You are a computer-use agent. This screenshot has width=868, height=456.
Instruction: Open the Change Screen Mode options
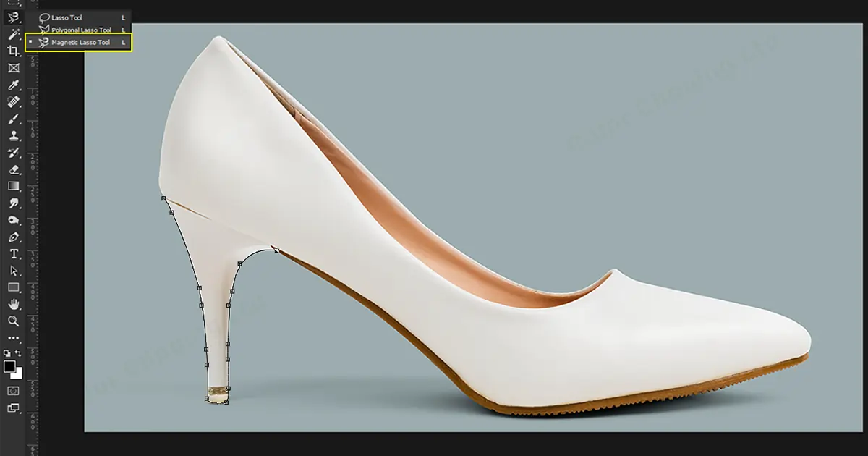pyautogui.click(x=13, y=408)
